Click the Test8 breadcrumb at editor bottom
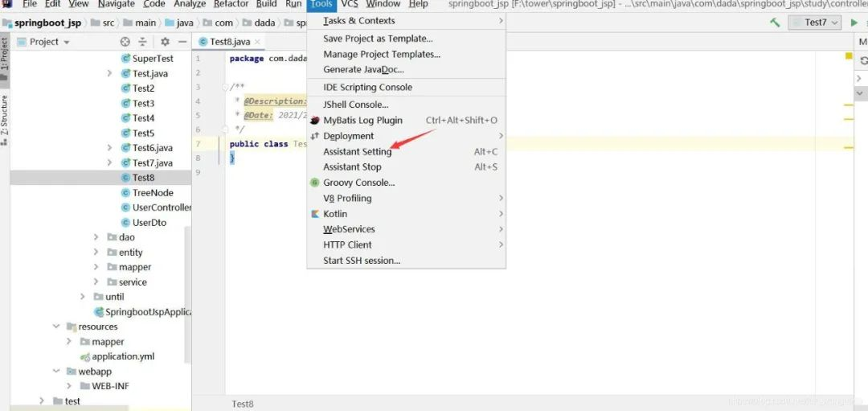This screenshot has width=868, height=411. point(243,404)
